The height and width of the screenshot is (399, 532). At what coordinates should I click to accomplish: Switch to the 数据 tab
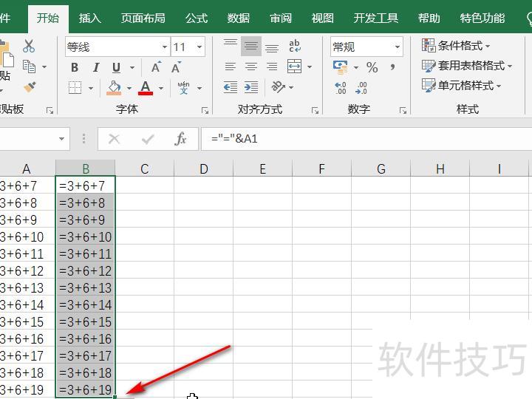[239, 18]
